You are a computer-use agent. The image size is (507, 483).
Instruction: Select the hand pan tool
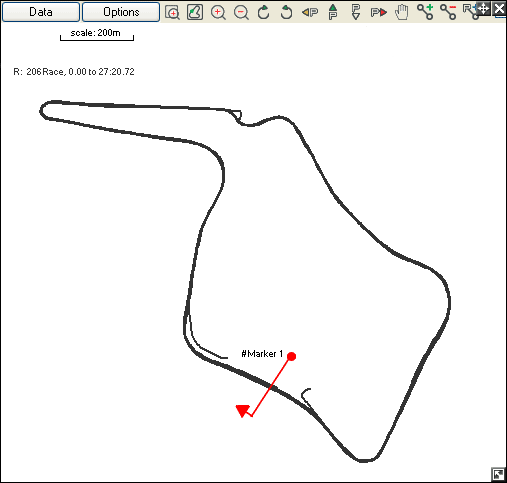(x=402, y=12)
